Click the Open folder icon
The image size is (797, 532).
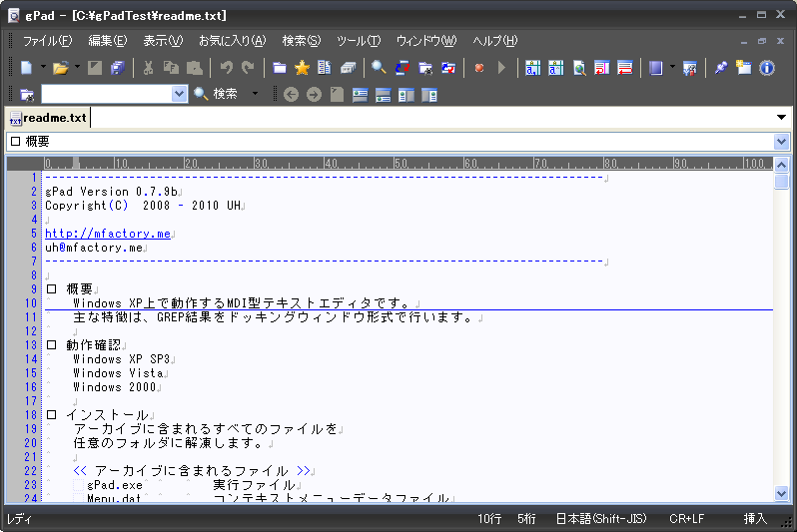click(x=60, y=68)
